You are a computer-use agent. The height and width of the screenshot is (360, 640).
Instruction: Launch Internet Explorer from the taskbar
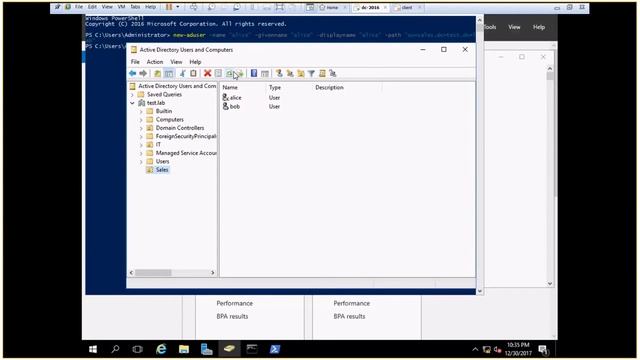pyautogui.click(x=161, y=349)
